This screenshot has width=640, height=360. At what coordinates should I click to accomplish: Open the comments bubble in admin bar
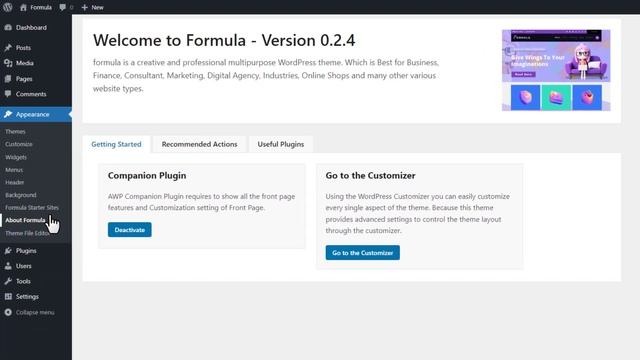click(62, 7)
